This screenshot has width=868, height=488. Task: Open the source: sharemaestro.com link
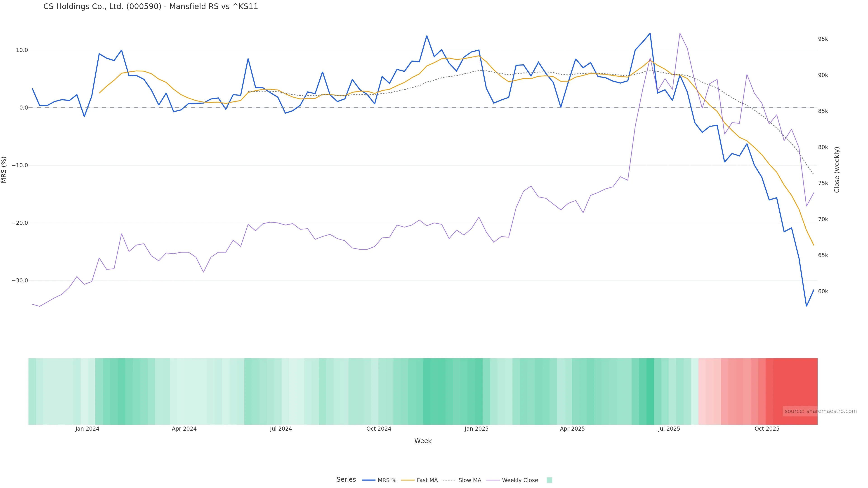pos(821,411)
